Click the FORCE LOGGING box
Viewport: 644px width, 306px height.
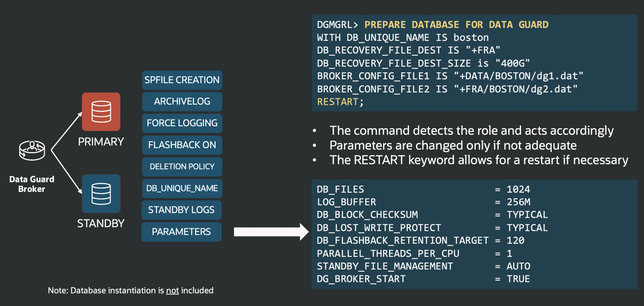[182, 123]
